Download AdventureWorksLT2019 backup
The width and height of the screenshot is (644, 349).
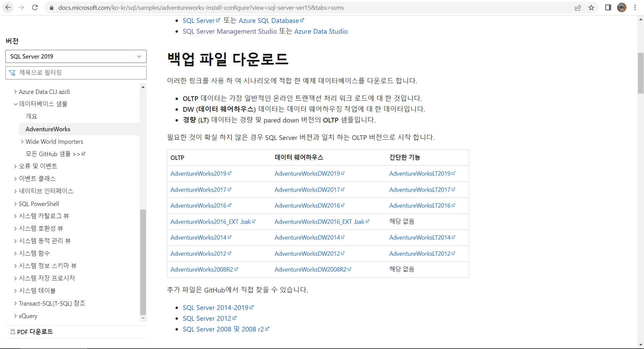click(x=422, y=173)
